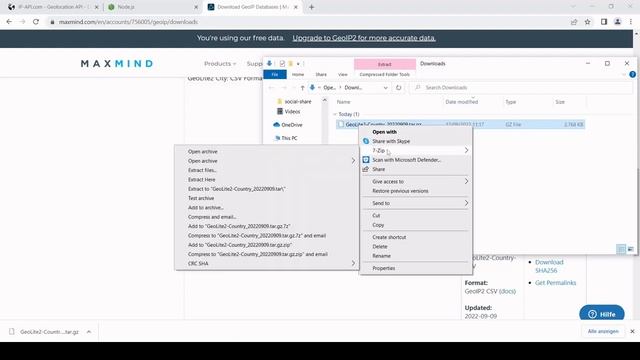This screenshot has height=360, width=640.
Task: Open the Products dropdown on MaxMind
Action: (220, 64)
